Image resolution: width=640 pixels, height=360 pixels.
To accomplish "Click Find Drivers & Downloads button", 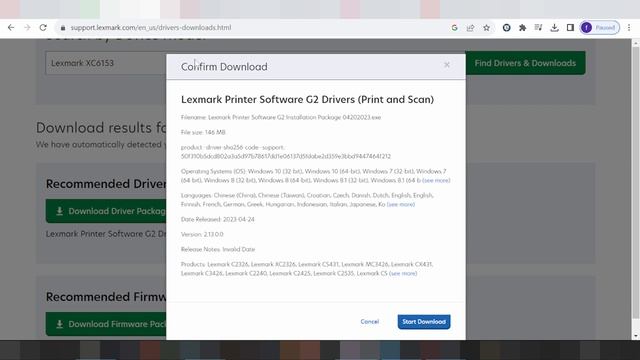I will [525, 63].
